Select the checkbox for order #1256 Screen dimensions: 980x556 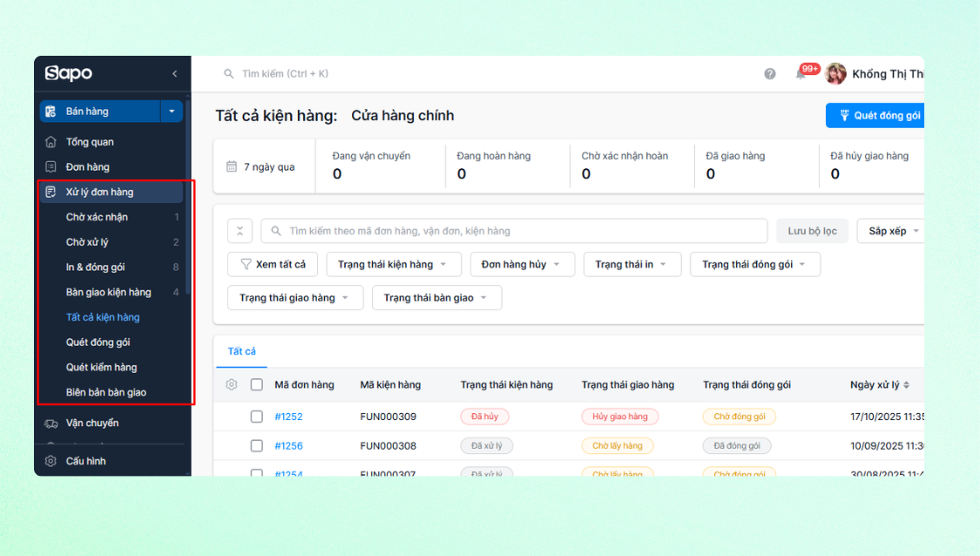tap(256, 445)
